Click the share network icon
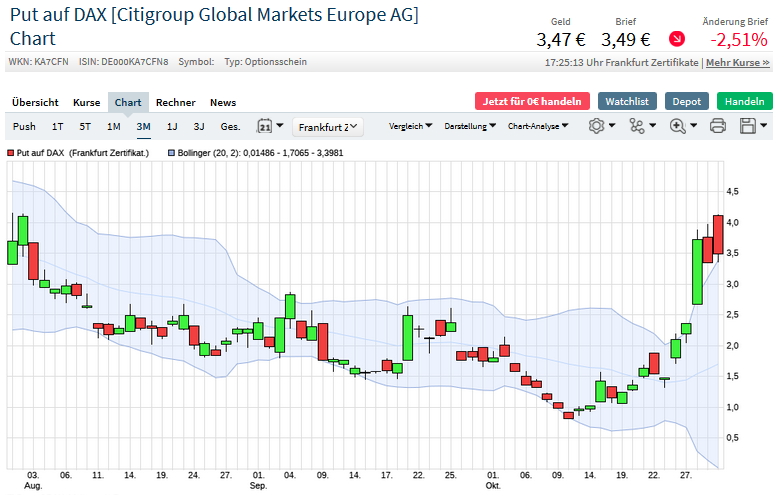Viewport: 775px width, 495px height. point(637,126)
